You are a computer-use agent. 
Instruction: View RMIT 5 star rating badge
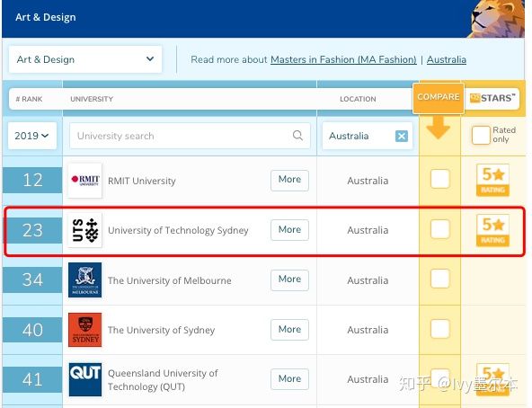tap(492, 180)
